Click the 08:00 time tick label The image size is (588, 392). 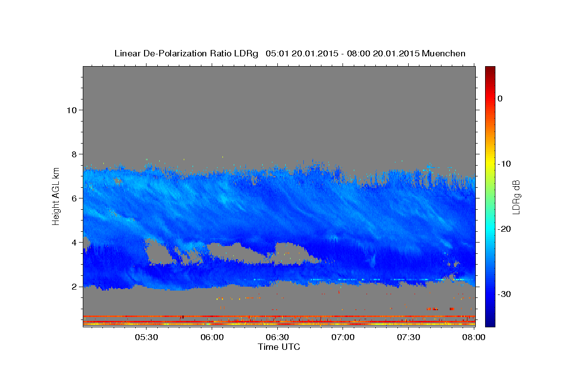point(474,337)
